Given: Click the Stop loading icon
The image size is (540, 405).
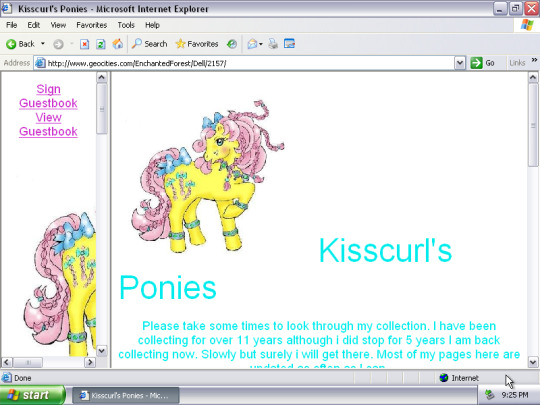Looking at the screenshot, I should coord(84,44).
